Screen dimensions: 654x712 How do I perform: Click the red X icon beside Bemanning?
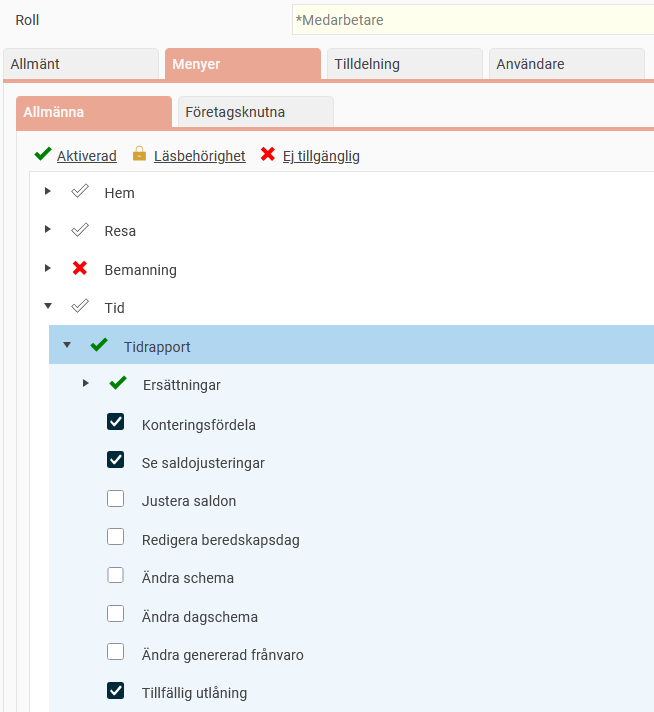(80, 268)
